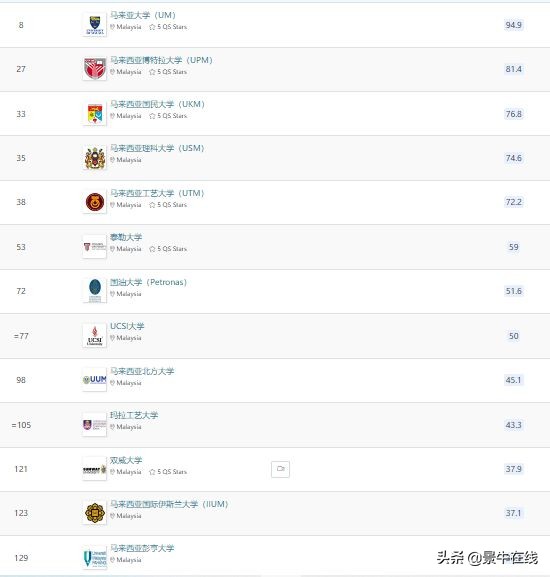The image size is (550, 577).
Task: Click the UCSI university logo
Action: pos(95,335)
